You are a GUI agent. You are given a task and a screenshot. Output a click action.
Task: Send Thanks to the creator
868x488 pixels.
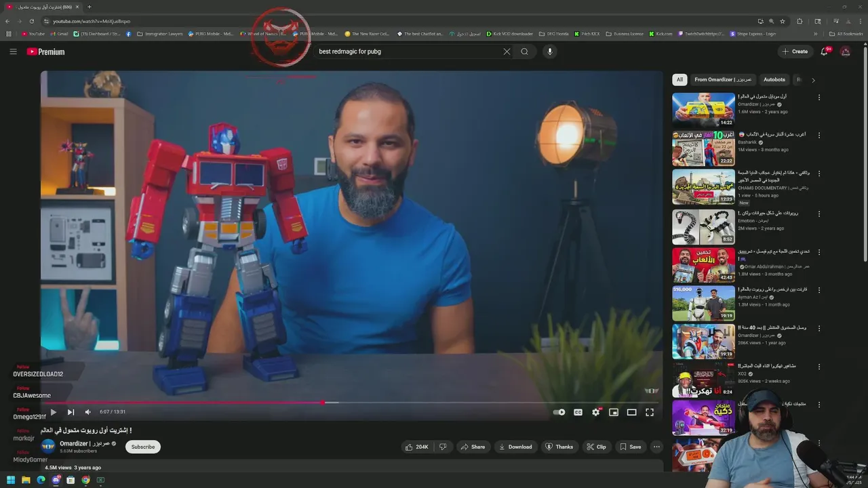(559, 447)
